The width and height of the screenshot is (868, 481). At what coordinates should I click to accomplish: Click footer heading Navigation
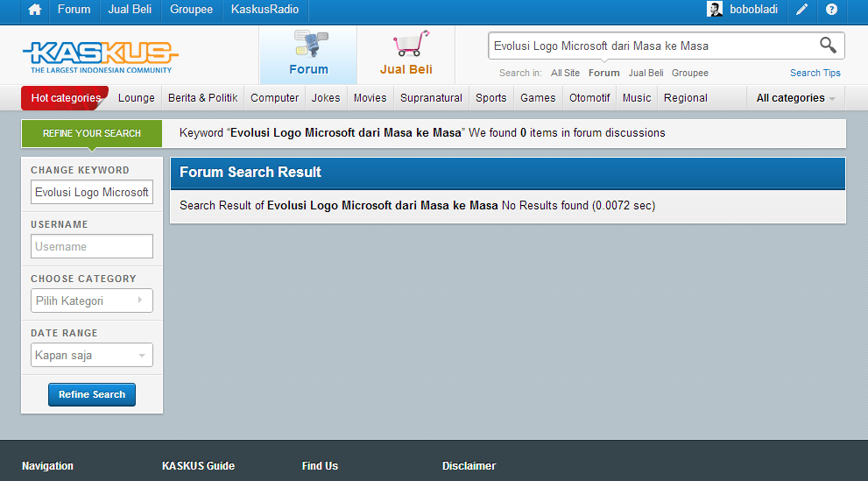pyautogui.click(x=47, y=466)
